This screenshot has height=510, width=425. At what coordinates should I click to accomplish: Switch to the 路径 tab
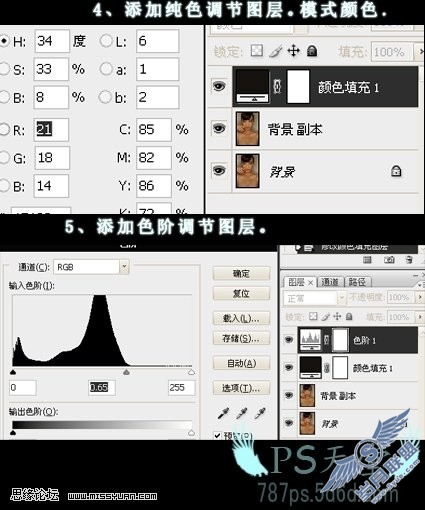coord(357,282)
